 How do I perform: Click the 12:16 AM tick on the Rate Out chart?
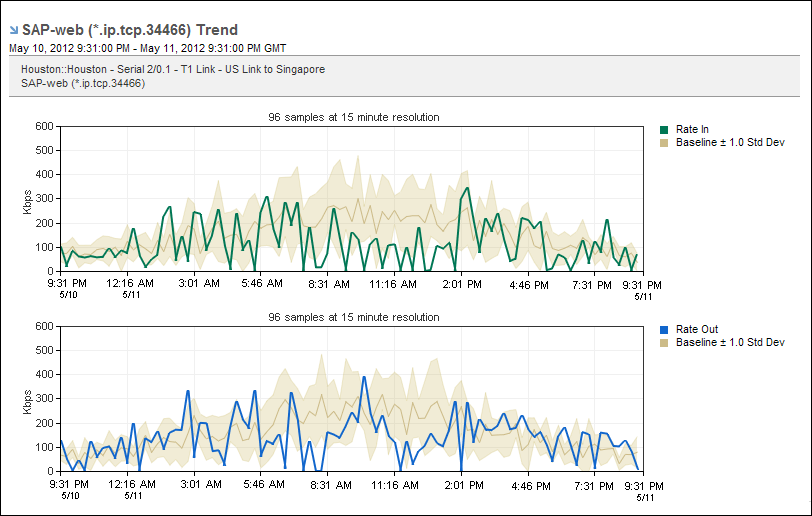[x=132, y=484]
